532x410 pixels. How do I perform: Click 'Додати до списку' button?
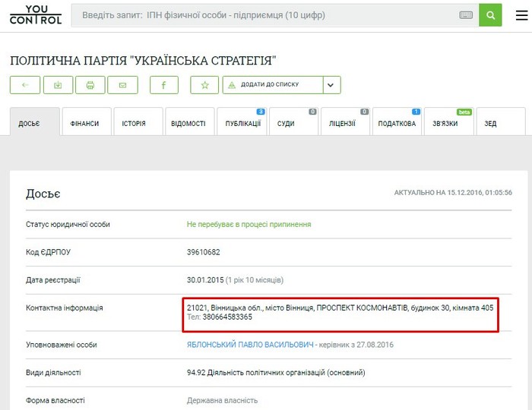coord(273,85)
